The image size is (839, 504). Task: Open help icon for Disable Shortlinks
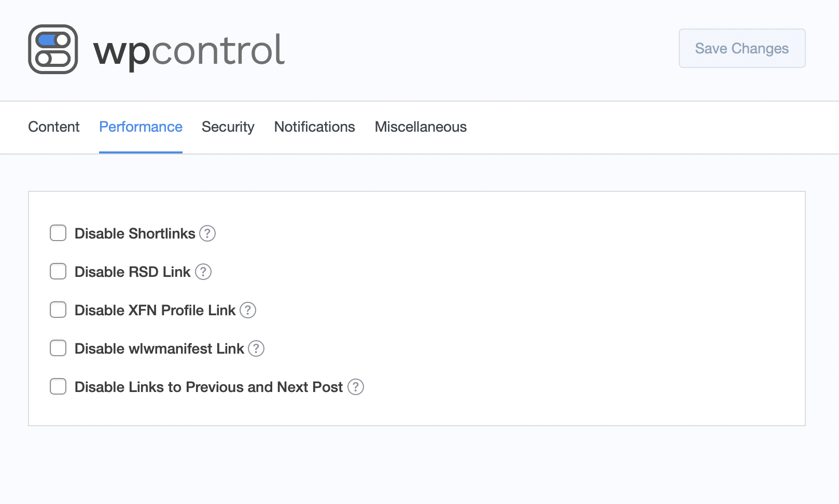coord(207,233)
